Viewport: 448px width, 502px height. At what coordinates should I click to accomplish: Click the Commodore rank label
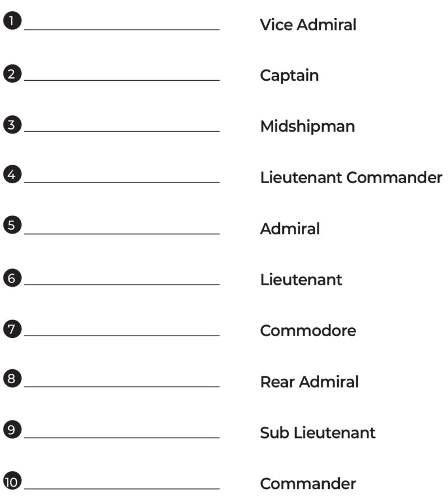(x=308, y=331)
